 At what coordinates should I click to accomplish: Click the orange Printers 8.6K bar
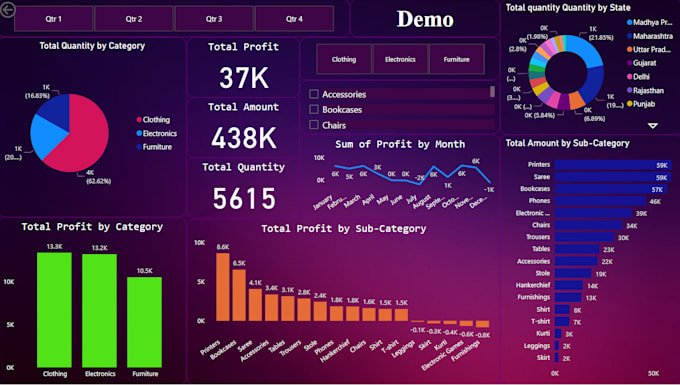click(223, 287)
